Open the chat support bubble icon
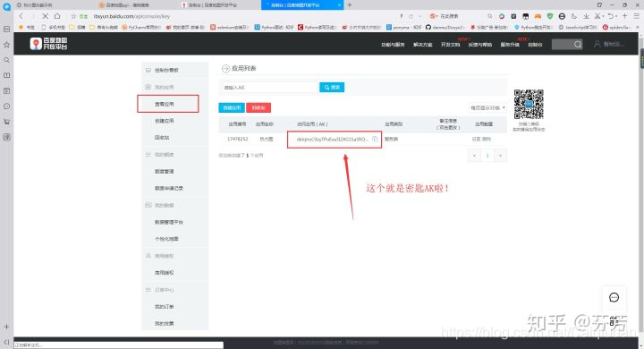 click(614, 297)
